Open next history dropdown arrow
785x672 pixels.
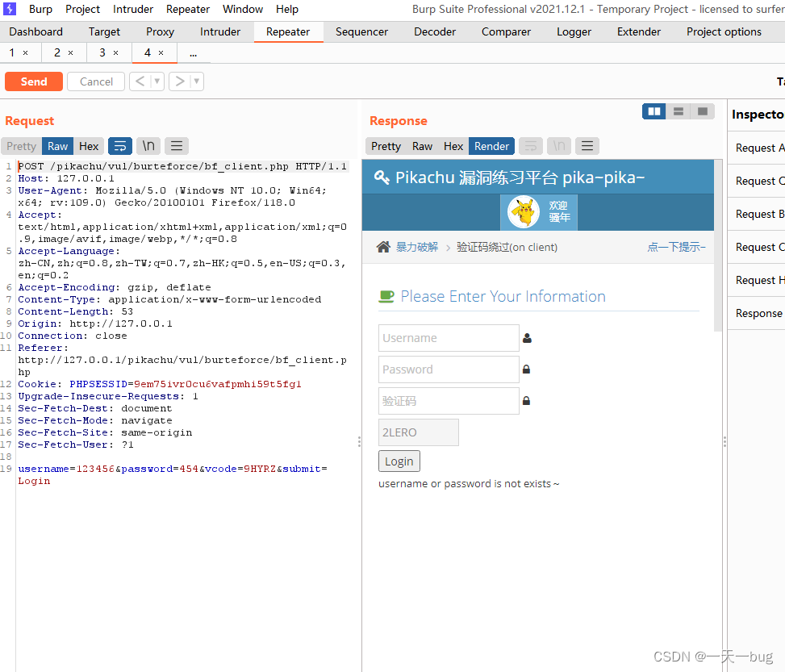[x=197, y=81]
